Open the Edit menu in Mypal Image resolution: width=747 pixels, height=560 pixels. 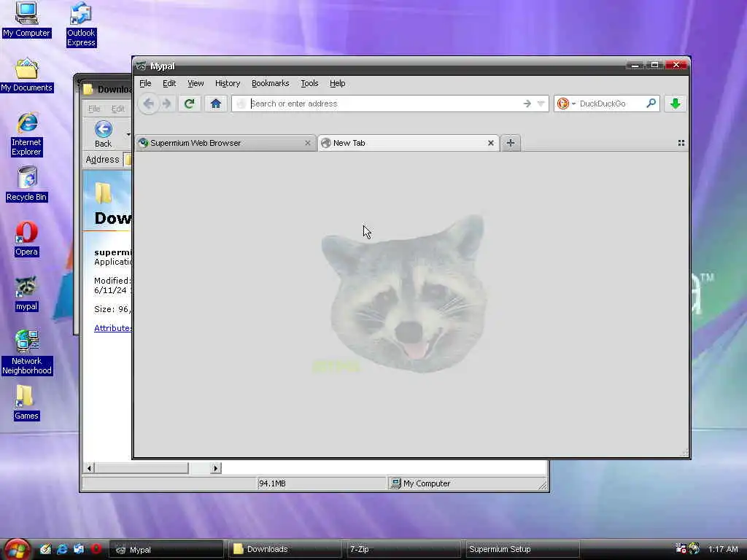tap(169, 83)
